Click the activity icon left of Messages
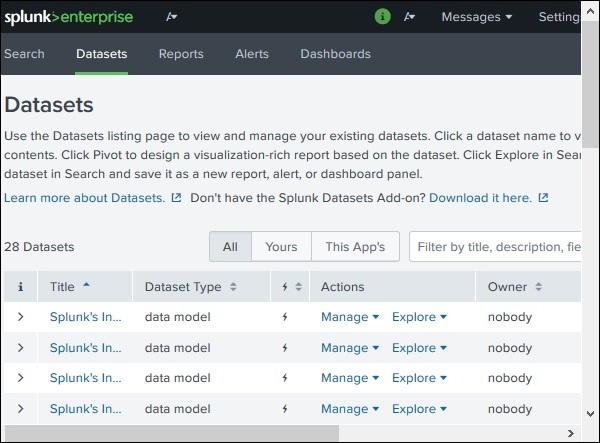Screen dimensions: 600x443 point(409,17)
